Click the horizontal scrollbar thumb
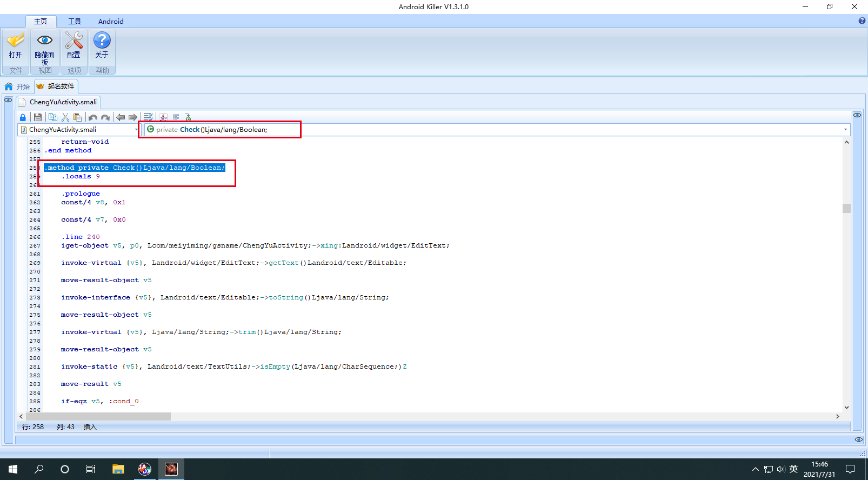Image resolution: width=868 pixels, height=480 pixels. [98, 417]
